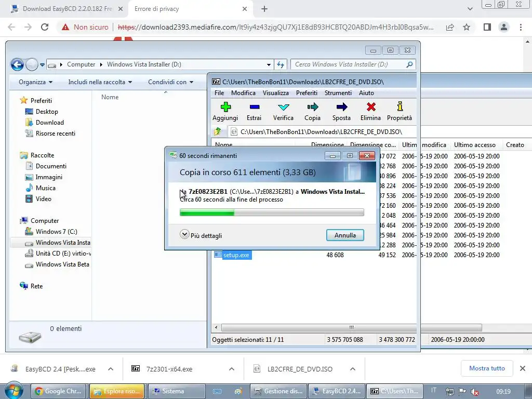The width and height of the screenshot is (532, 399).
Task: Click the Estrai minus icon in 7-Zip
Action: pos(255,107)
